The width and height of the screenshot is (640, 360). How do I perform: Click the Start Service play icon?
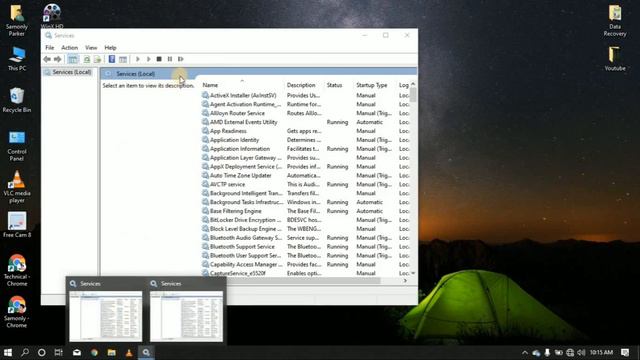[138, 59]
